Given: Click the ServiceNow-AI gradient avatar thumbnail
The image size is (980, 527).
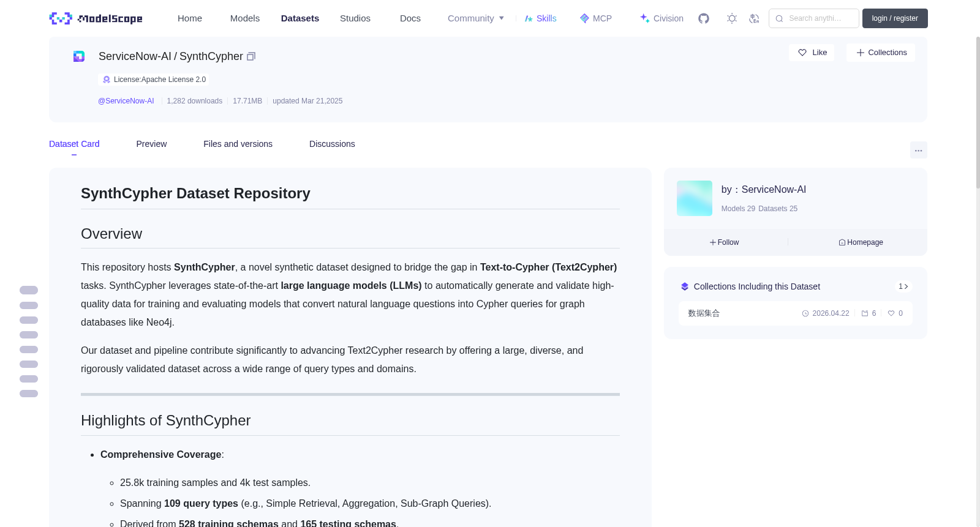Looking at the screenshot, I should pos(695,198).
